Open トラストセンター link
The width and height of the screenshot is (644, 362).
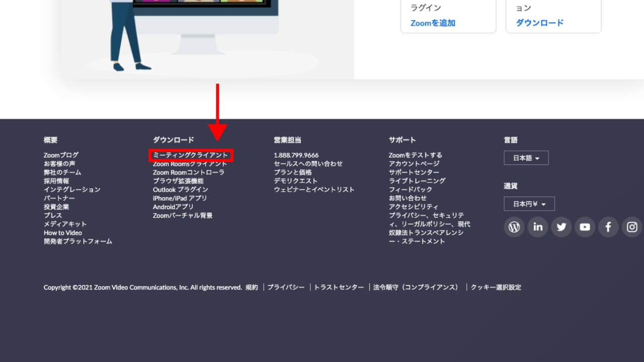tap(339, 288)
